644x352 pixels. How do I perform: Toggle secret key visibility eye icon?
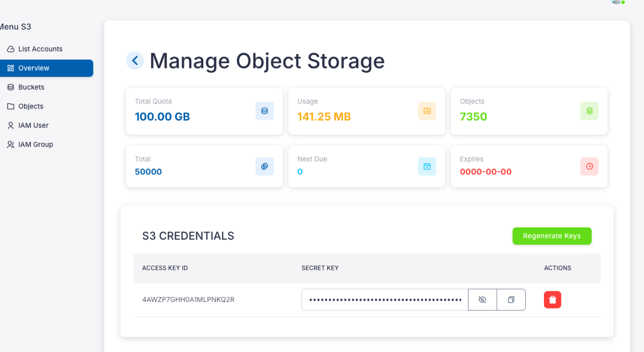tap(482, 300)
